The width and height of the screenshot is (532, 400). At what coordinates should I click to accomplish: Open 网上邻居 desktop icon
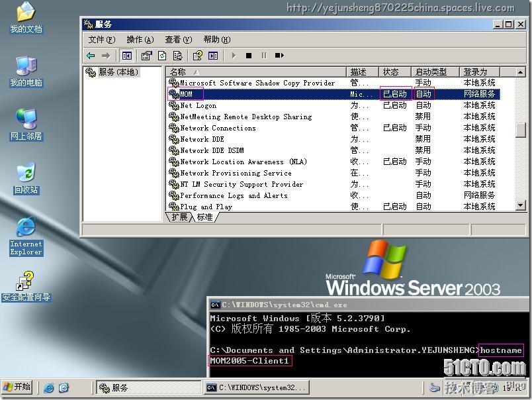[x=26, y=125]
